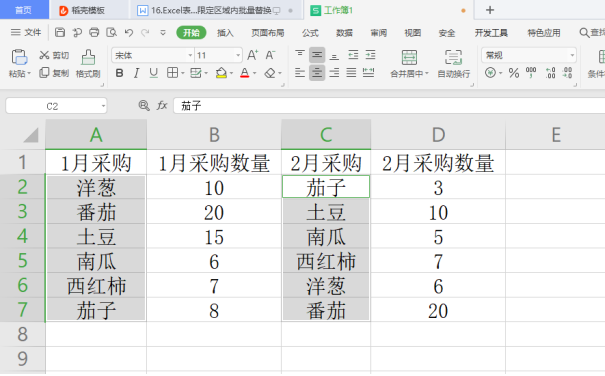
Task: Open the 文件 menu button
Action: pos(26,32)
